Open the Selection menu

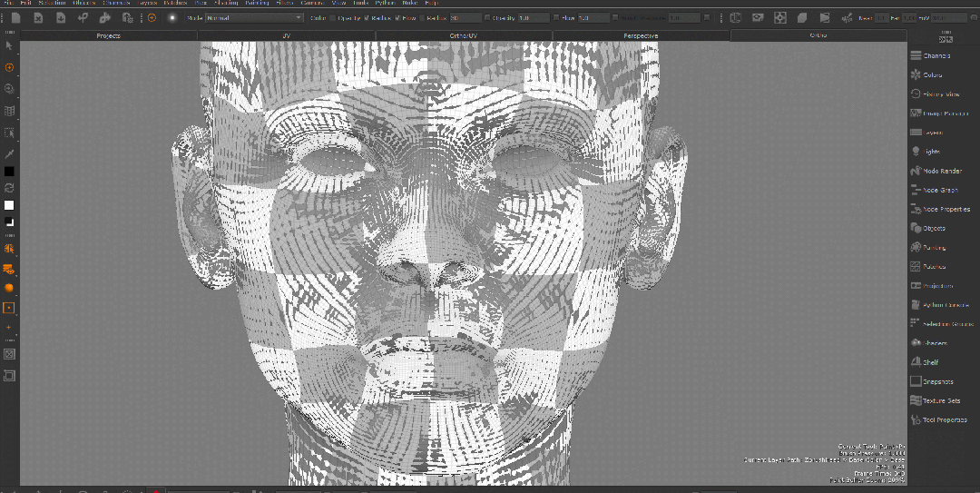pos(52,3)
